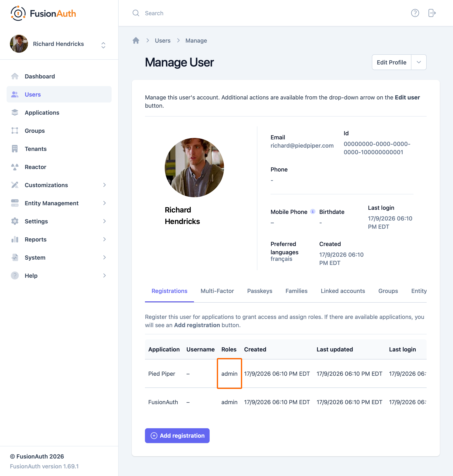Click the Dashboard house icon in sidebar
Viewport: 453px width, 476px height.
[15, 76]
